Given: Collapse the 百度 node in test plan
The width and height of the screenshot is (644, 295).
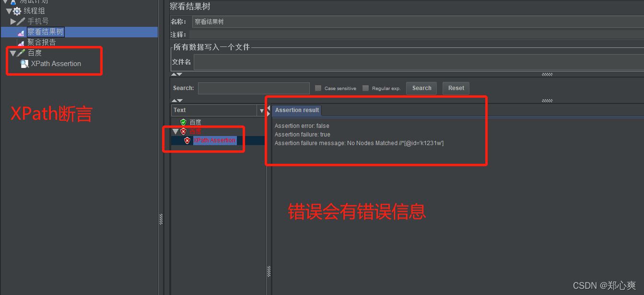Looking at the screenshot, I should pyautogui.click(x=13, y=53).
